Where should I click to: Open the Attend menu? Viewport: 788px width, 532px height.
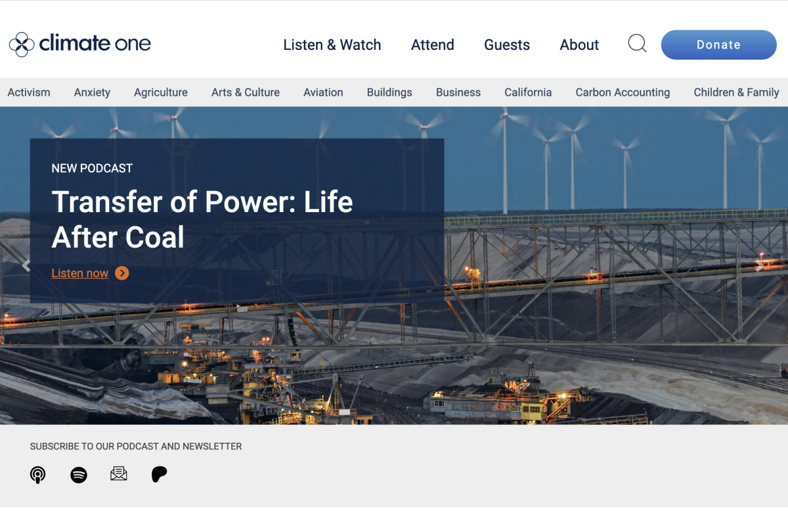432,45
